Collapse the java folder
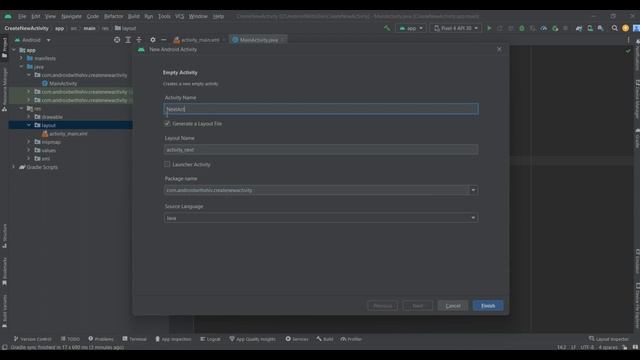 click(x=21, y=67)
